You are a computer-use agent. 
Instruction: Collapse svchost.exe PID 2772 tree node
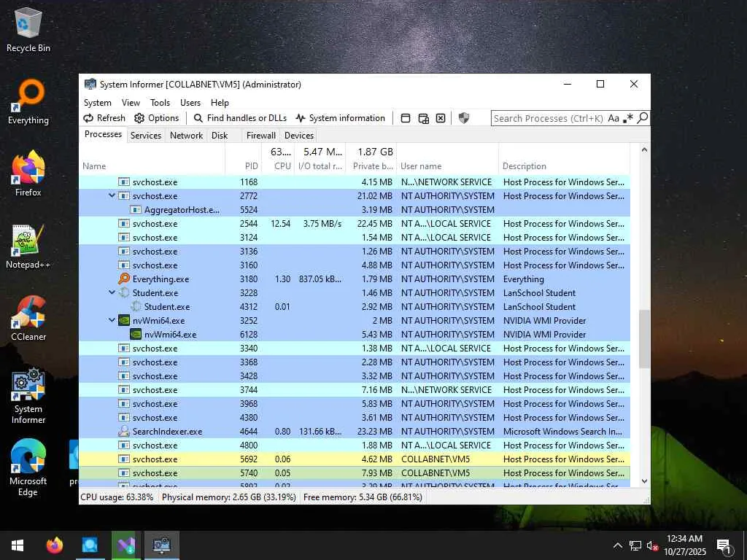tap(112, 195)
